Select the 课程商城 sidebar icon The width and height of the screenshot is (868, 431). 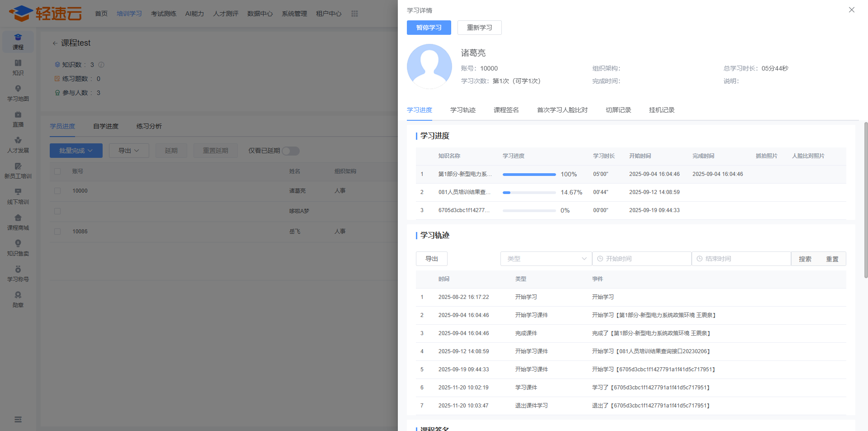pyautogui.click(x=18, y=222)
